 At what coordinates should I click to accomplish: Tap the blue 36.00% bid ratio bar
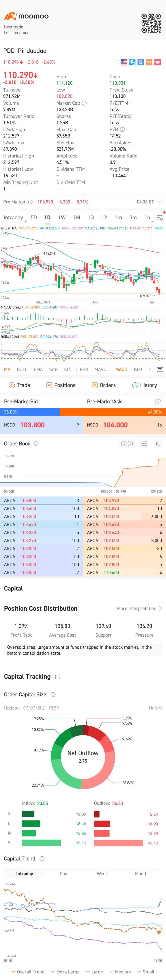coord(30,412)
